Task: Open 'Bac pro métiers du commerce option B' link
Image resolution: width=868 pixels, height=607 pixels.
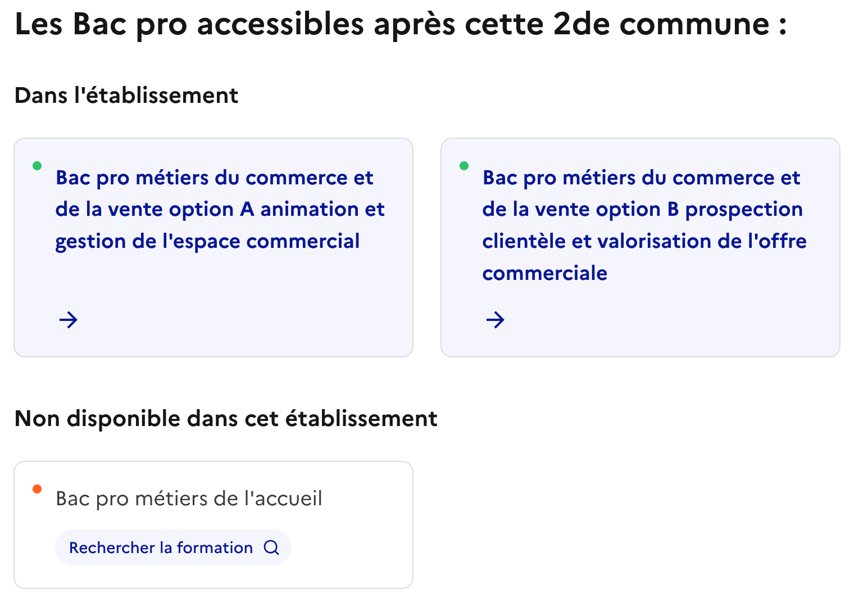Action: click(x=643, y=225)
